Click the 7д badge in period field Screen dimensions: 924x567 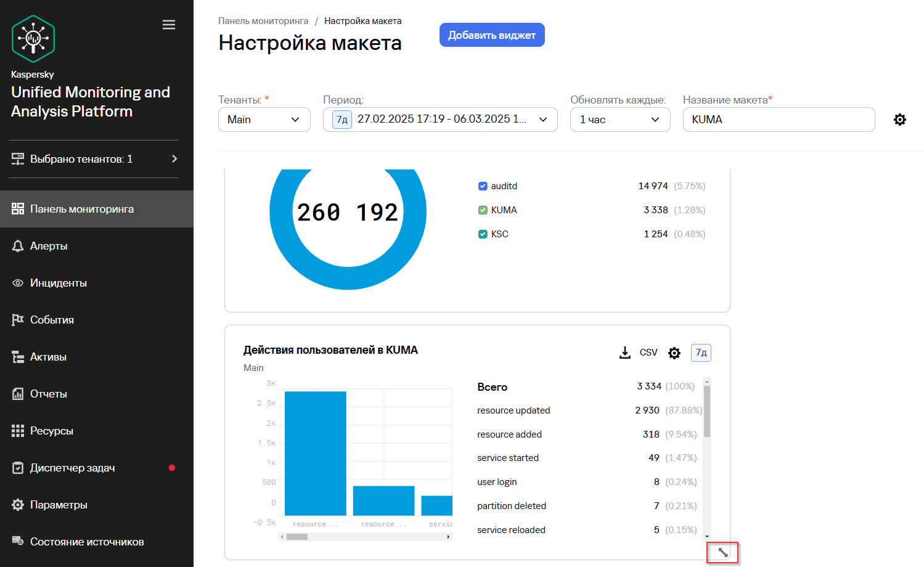pos(342,120)
